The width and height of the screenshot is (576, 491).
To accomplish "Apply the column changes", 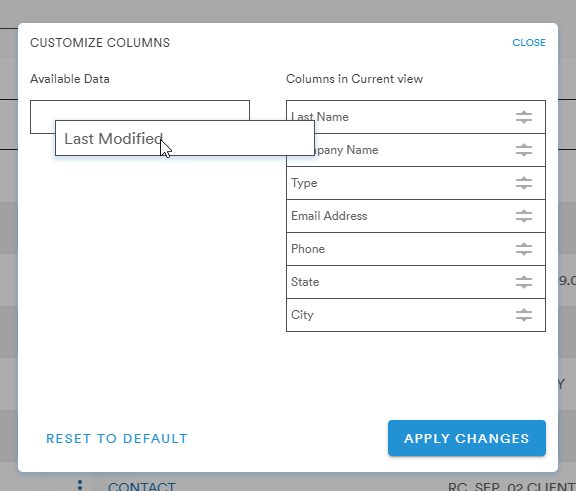I will point(467,438).
